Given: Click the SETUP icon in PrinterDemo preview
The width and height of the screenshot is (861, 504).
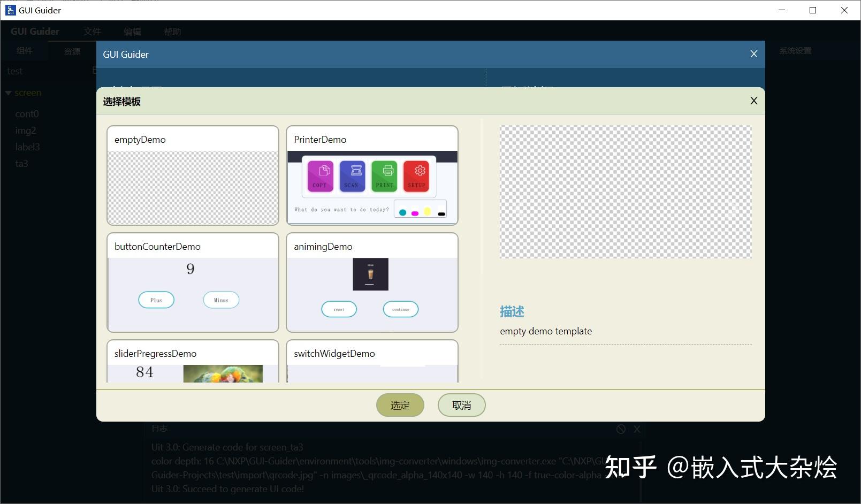Looking at the screenshot, I should pos(416,175).
